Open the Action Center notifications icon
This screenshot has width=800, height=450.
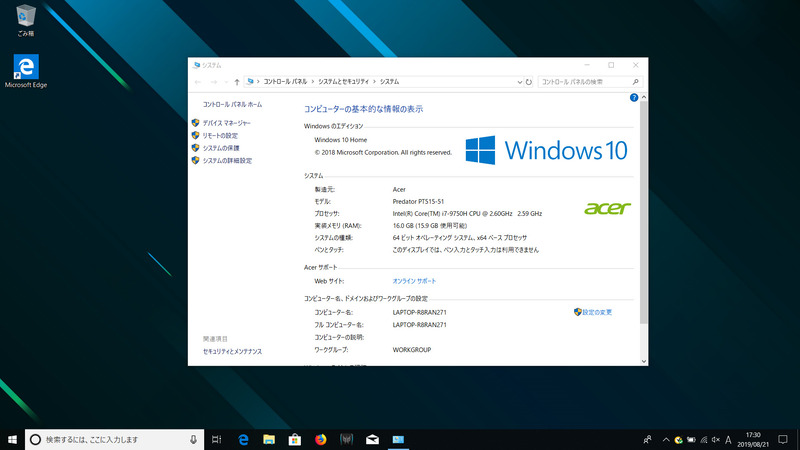coord(783,439)
